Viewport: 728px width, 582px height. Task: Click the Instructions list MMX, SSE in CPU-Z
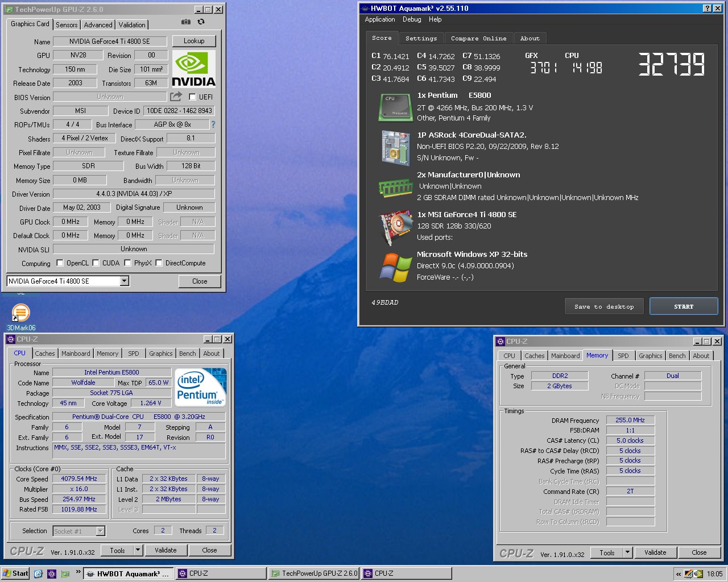[x=139, y=452]
